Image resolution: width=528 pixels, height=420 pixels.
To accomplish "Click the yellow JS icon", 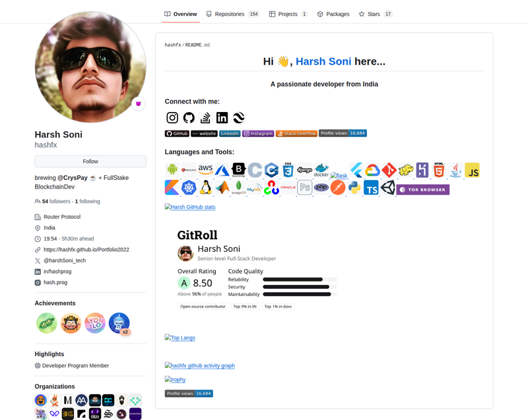I will pyautogui.click(x=472, y=170).
